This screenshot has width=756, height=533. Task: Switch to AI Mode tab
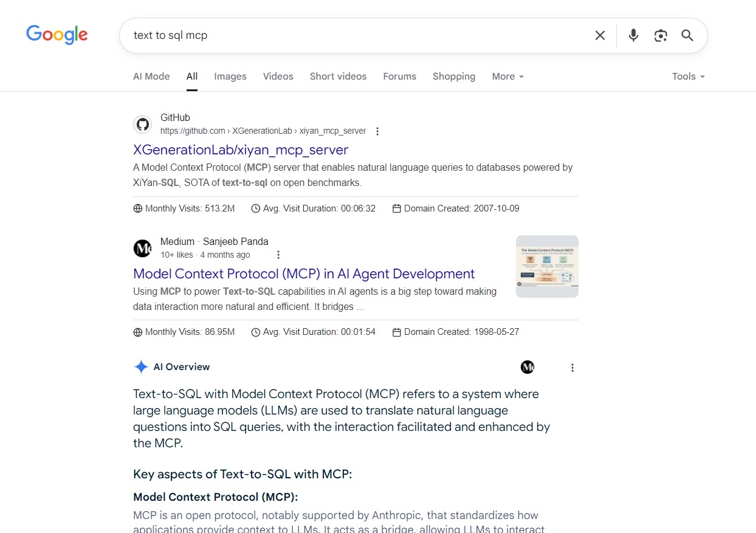[x=151, y=77]
